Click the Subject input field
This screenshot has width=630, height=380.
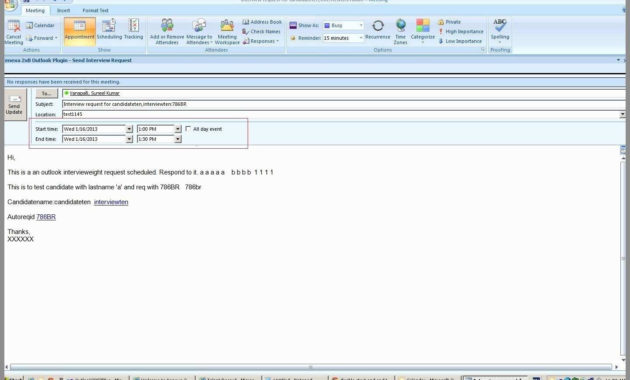(344, 104)
